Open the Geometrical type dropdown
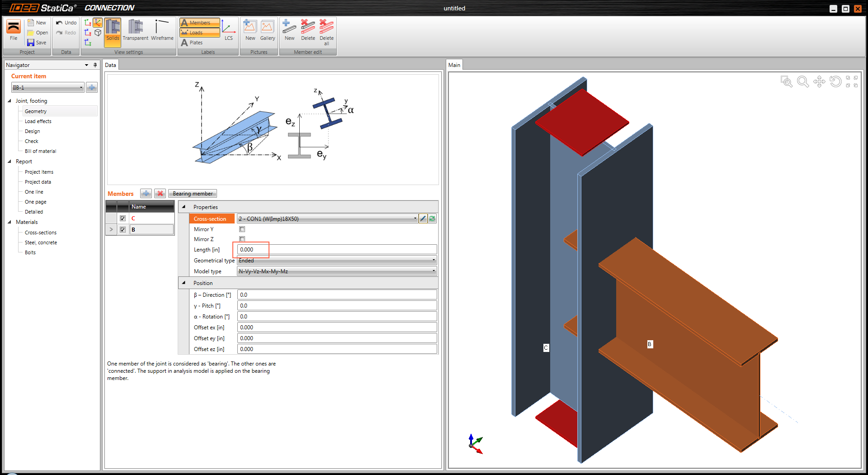This screenshot has width=868, height=475. coord(337,261)
